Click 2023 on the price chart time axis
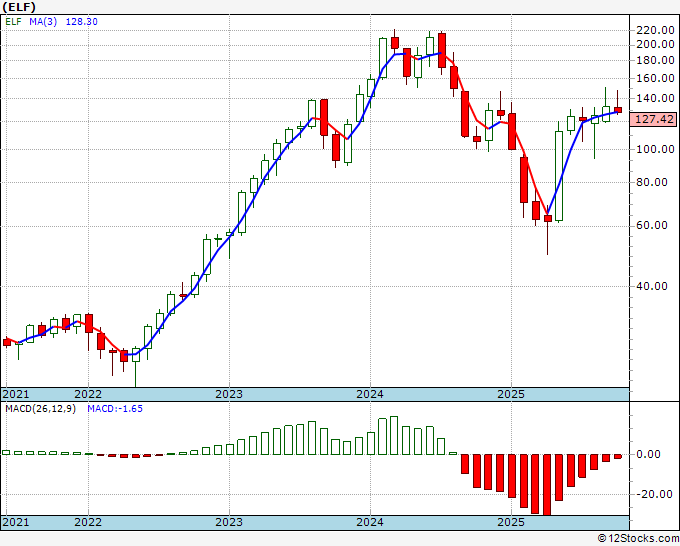Image resolution: width=680 pixels, height=546 pixels. point(229,394)
